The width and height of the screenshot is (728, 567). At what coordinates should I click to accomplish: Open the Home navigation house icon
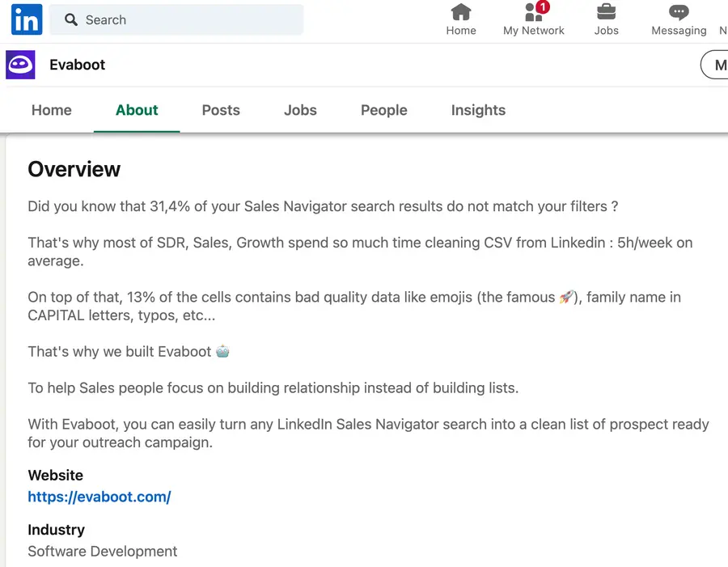tap(460, 12)
